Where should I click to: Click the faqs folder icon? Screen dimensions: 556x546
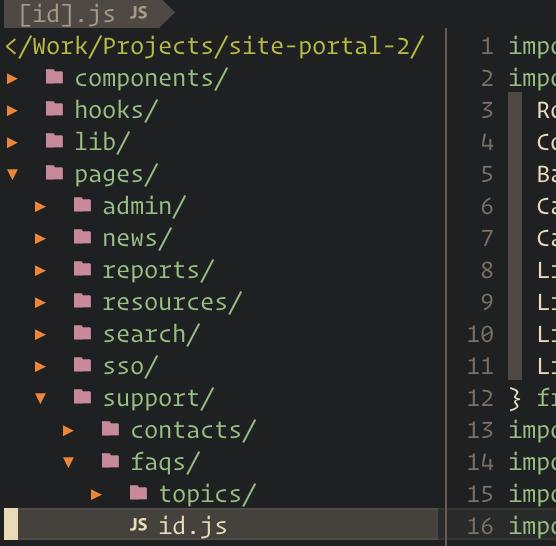point(111,461)
